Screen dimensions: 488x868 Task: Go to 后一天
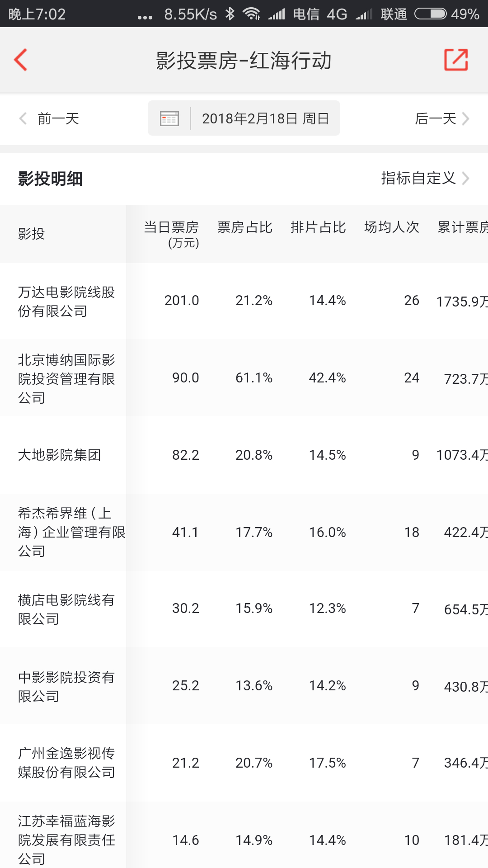436,118
